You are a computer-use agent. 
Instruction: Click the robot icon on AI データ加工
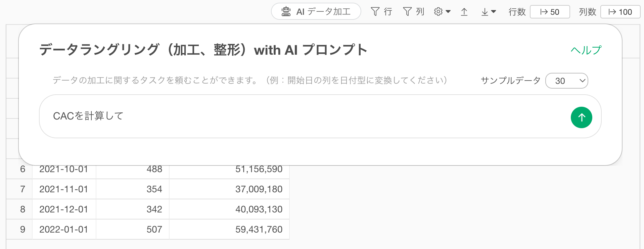(286, 12)
